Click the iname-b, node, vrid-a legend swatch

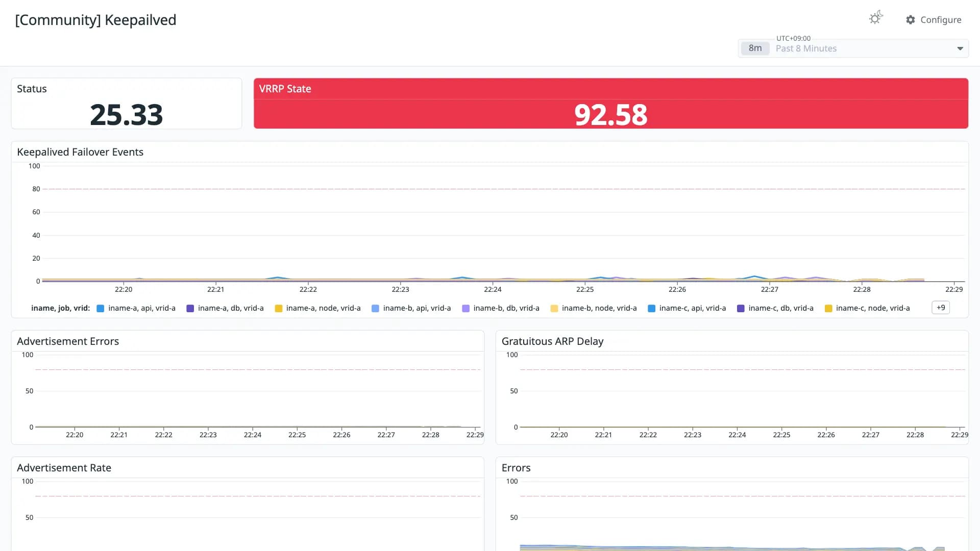[554, 308]
